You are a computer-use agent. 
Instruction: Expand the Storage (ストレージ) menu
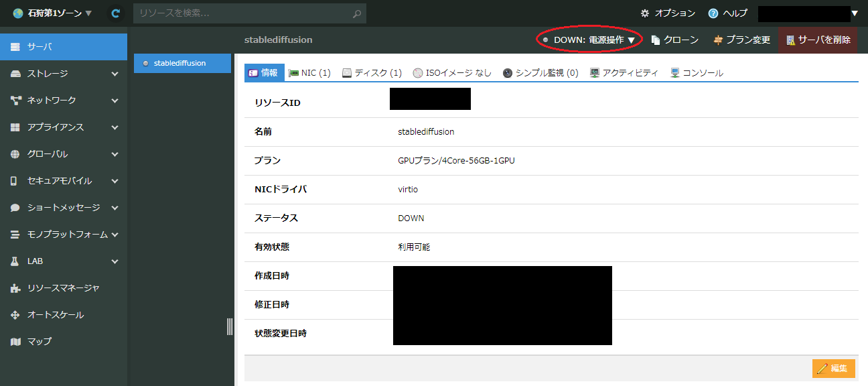63,74
